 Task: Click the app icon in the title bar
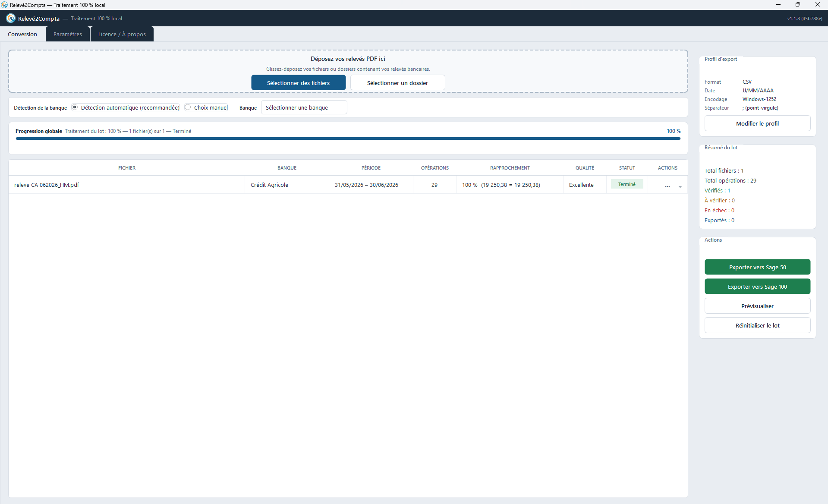pyautogui.click(x=4, y=5)
